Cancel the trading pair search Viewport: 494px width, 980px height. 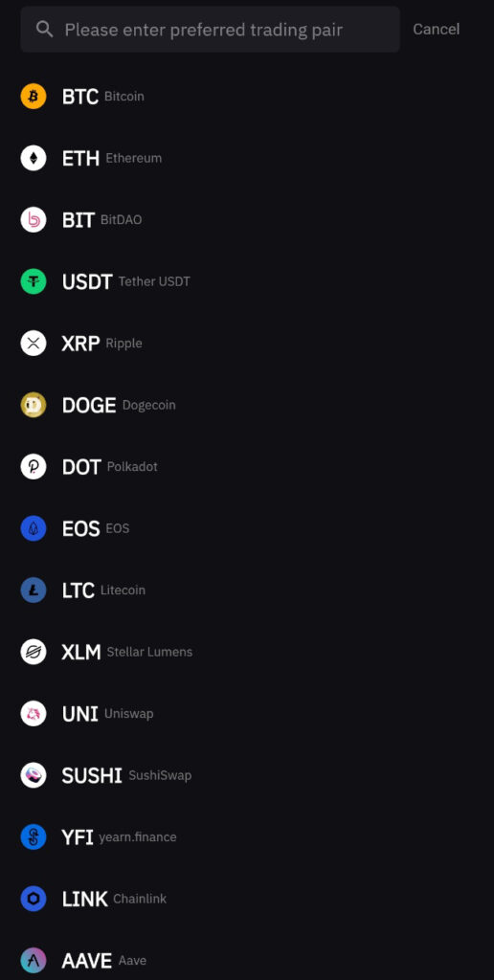point(436,30)
